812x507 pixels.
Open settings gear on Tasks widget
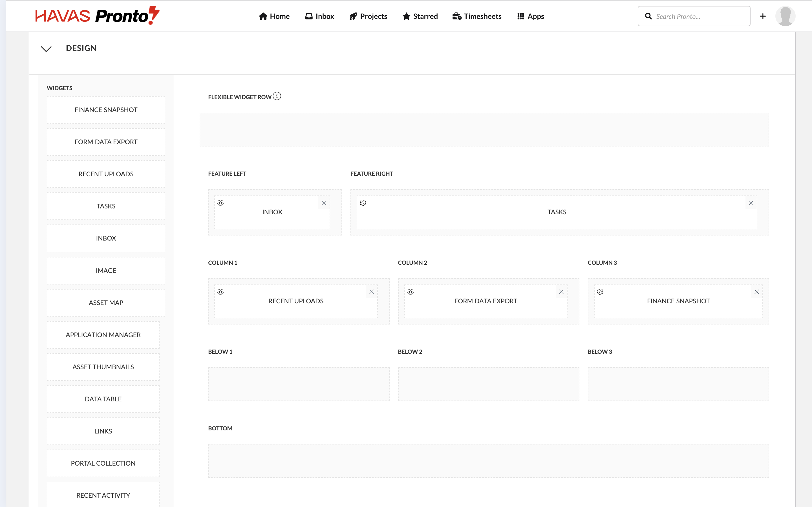tap(363, 203)
